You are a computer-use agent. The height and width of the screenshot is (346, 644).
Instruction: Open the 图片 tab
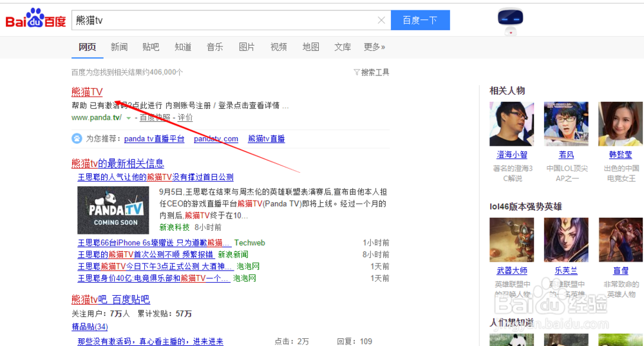[x=247, y=47]
